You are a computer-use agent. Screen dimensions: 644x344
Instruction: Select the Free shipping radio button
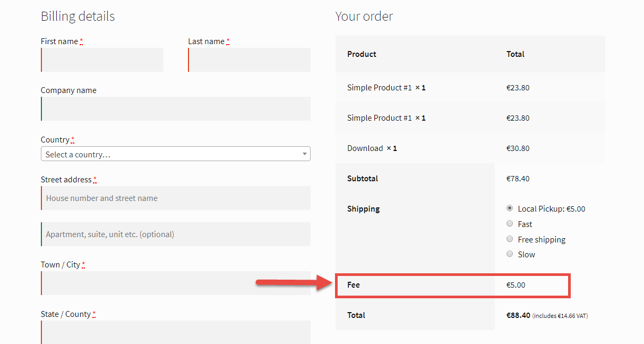(510, 239)
